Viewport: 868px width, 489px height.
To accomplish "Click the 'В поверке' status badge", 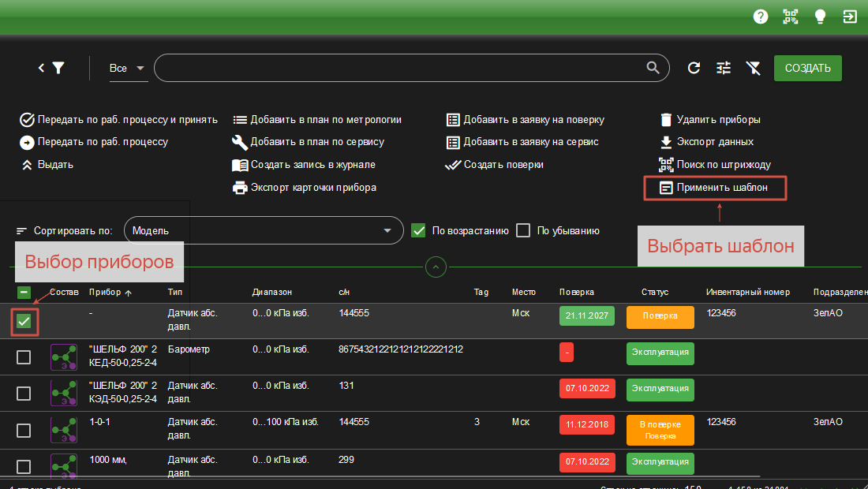I will coord(660,430).
